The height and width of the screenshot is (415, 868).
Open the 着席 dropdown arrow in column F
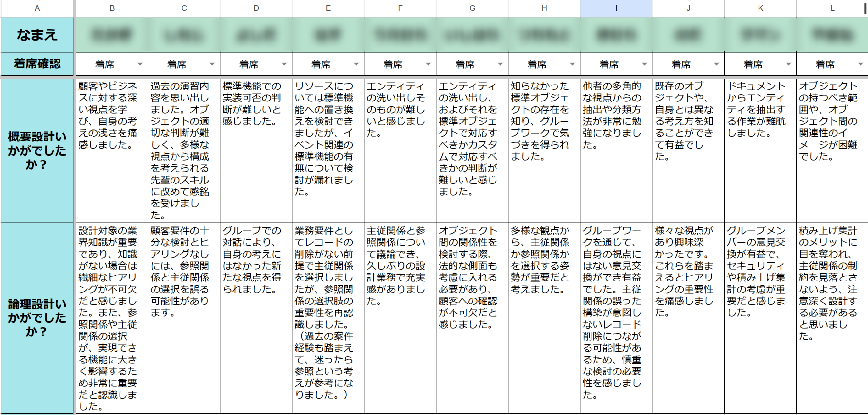click(x=428, y=64)
